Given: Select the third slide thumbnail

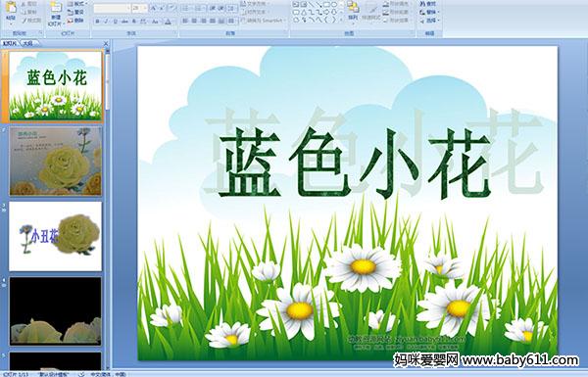Looking at the screenshot, I should coord(56,236).
